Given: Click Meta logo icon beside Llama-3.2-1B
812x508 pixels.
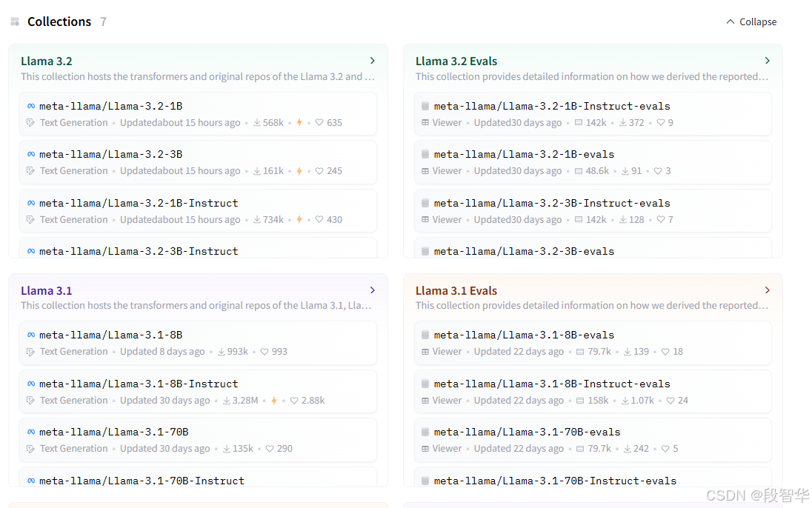Looking at the screenshot, I should point(31,106).
